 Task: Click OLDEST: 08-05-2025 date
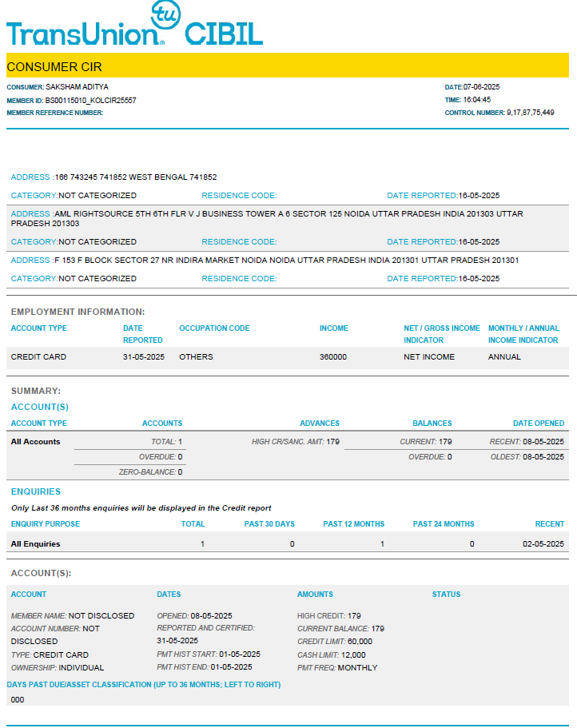coord(527,457)
